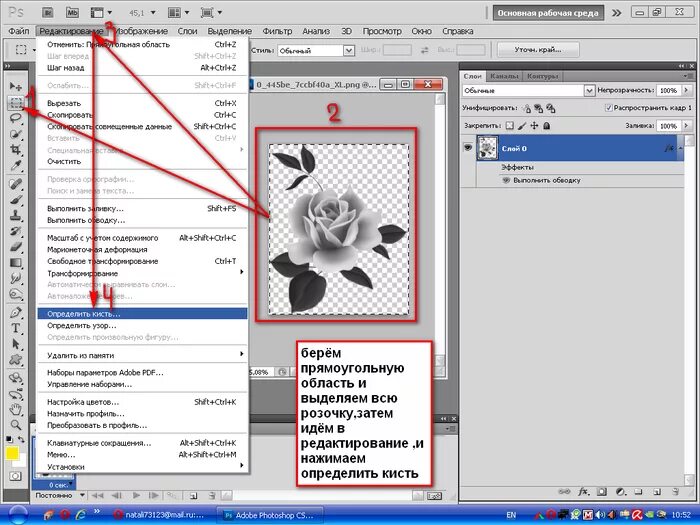Toggle Quick Mask mode icon
The height and width of the screenshot is (525, 700).
coord(16,476)
